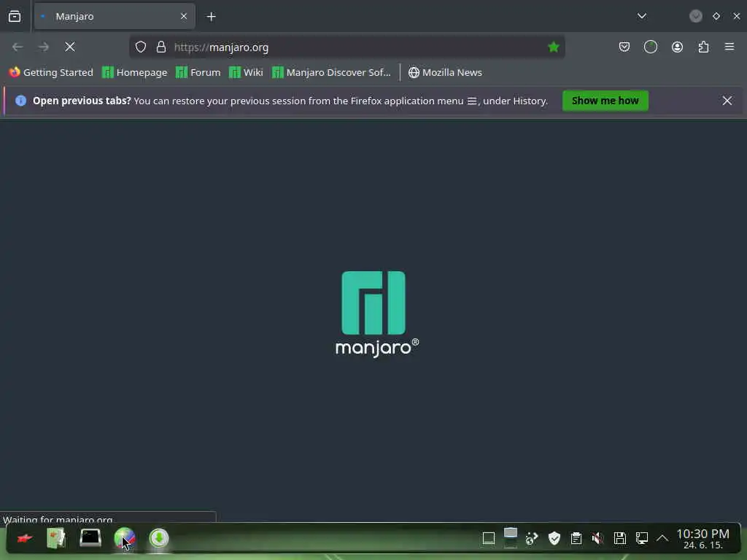Image resolution: width=747 pixels, height=560 pixels.
Task: Stop loading the page
Action: coord(69,47)
